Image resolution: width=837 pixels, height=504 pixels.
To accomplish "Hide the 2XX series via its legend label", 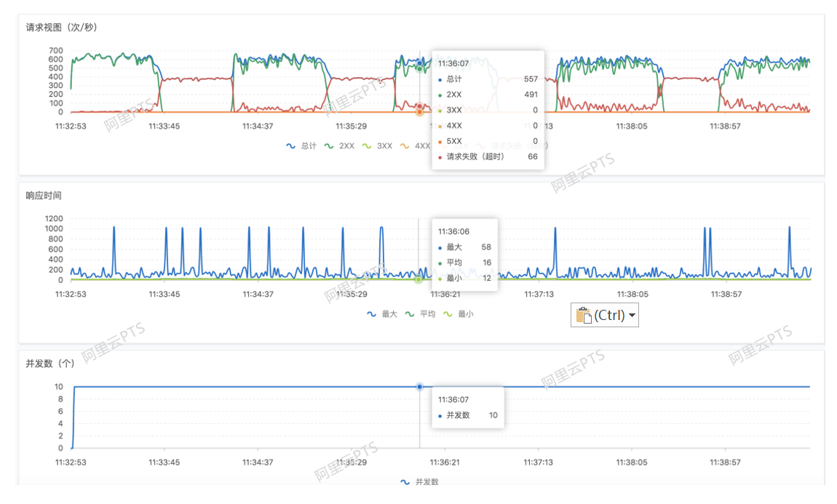I will 346,145.
